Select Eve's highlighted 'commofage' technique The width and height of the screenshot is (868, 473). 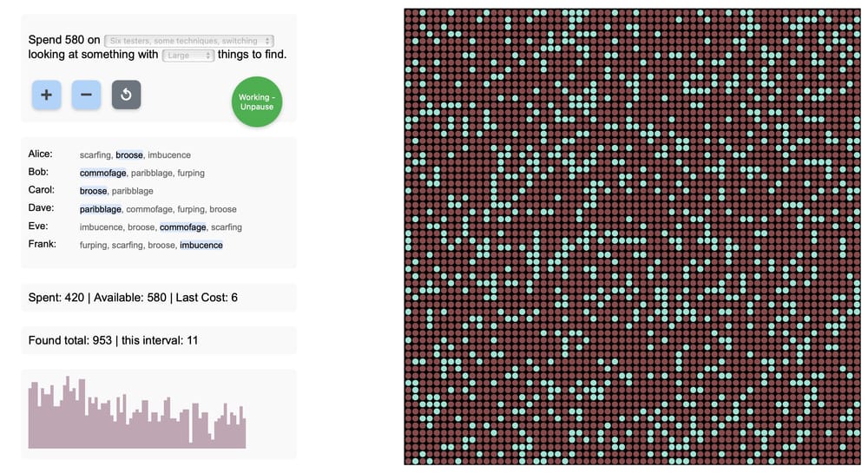click(182, 227)
